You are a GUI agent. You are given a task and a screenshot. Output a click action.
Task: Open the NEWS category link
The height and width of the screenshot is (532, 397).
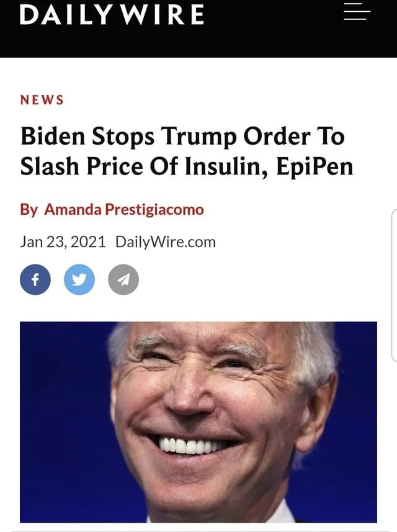(42, 100)
